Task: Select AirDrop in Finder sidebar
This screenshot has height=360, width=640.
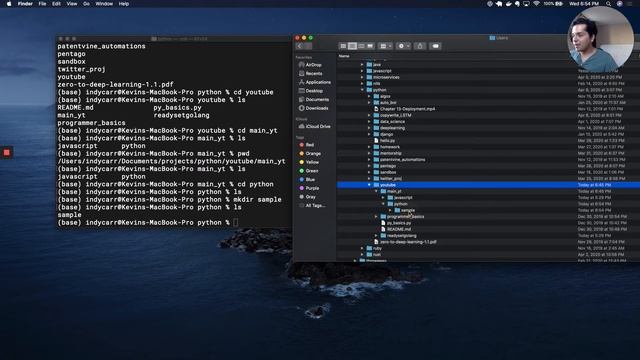Action: pyautogui.click(x=311, y=65)
